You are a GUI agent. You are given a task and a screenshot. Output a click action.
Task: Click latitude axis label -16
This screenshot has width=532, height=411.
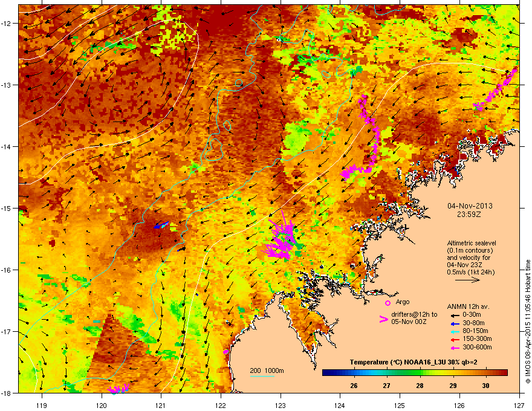coord(6,270)
